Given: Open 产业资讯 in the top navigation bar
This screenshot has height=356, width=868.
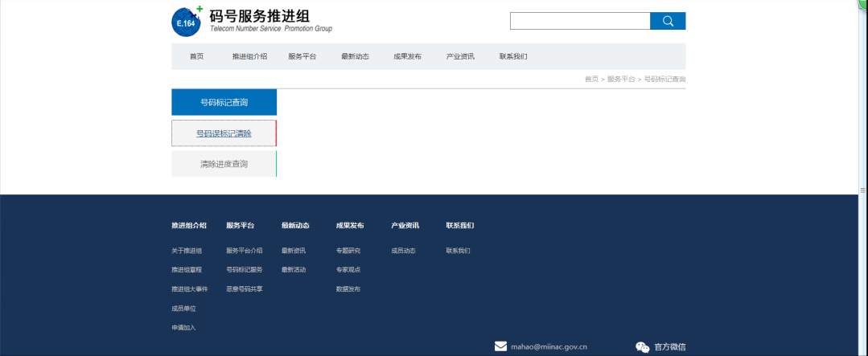Looking at the screenshot, I should (x=461, y=56).
